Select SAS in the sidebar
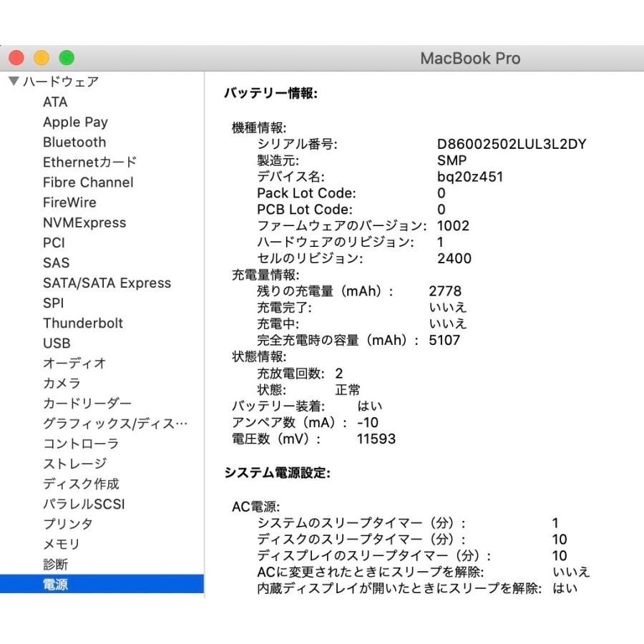 [57, 263]
